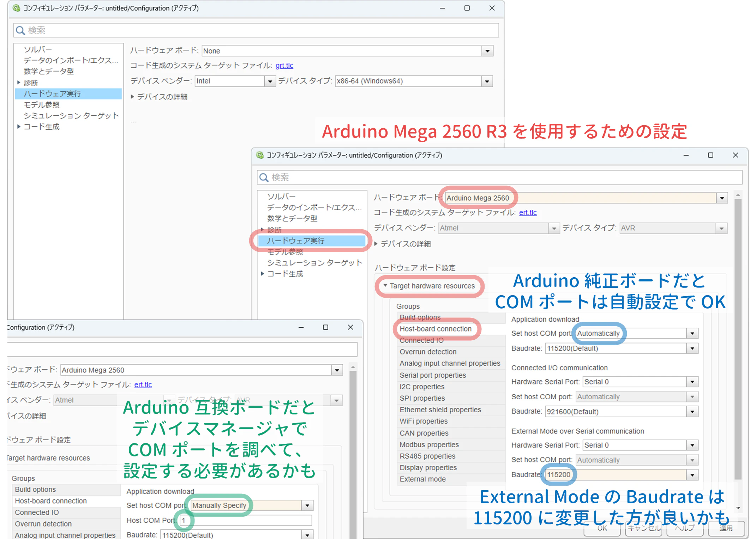The image size is (756, 540).
Task: Open Connected I/O Hardware Serial Port Serial 0 dropdown
Action: [692, 382]
